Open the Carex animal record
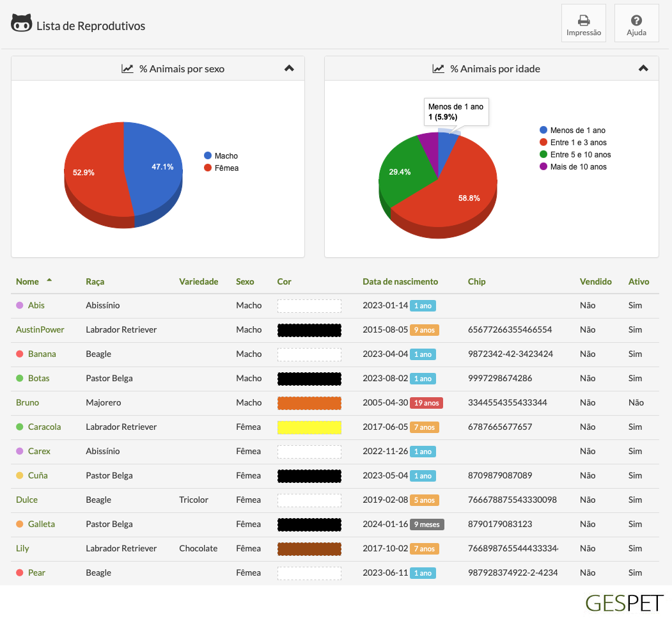 39,451
